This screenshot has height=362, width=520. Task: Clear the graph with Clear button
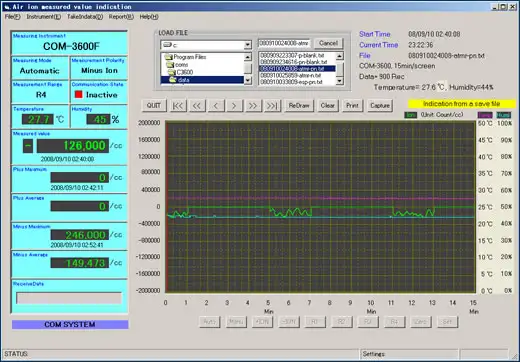(327, 106)
